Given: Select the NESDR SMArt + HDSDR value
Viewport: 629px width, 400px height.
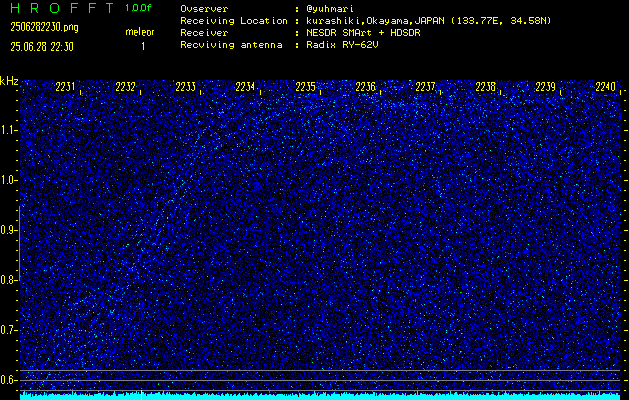Looking at the screenshot, I should pyautogui.click(x=363, y=33).
